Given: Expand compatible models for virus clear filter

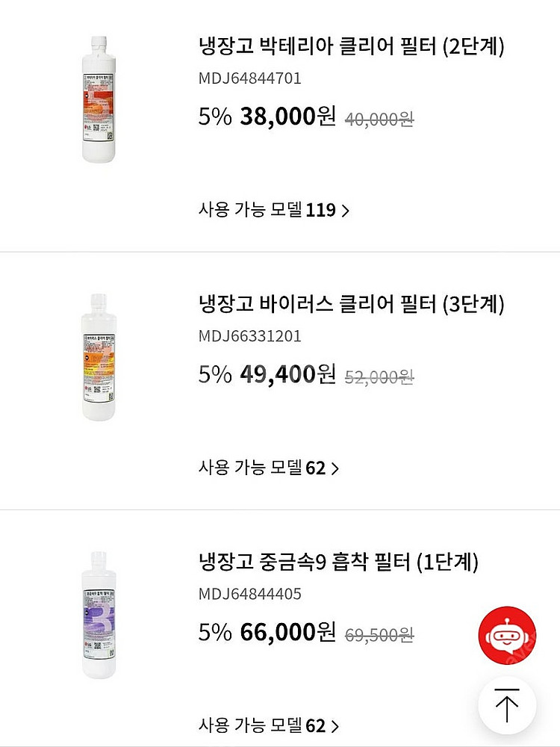Looking at the screenshot, I should pyautogui.click(x=335, y=468).
